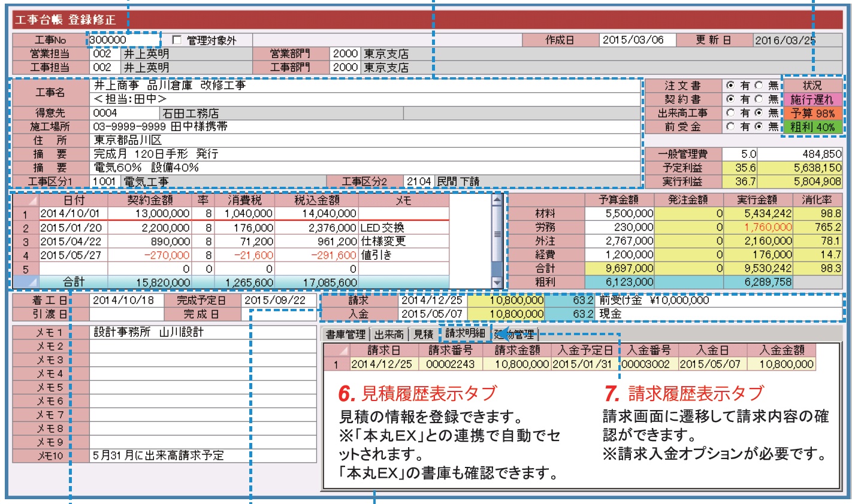Viewport: 852px width, 504px height.
Task: Tick the 管理対象外 checkbox
Action: [x=177, y=40]
